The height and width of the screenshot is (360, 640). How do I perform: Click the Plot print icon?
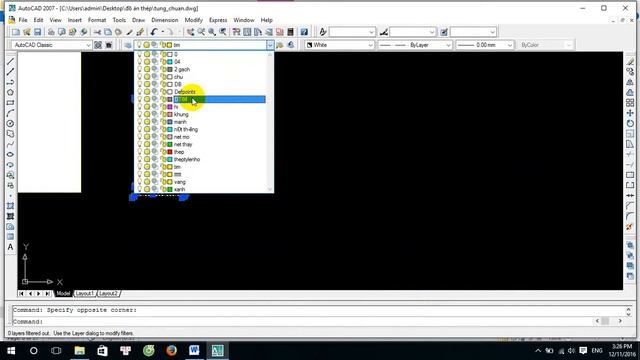pyautogui.click(x=51, y=32)
